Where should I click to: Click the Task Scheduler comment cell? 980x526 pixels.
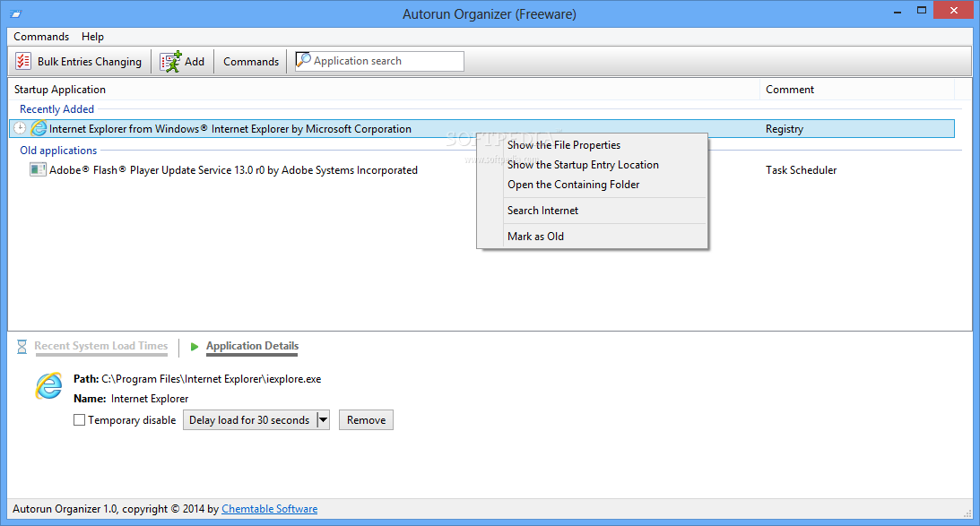click(802, 170)
